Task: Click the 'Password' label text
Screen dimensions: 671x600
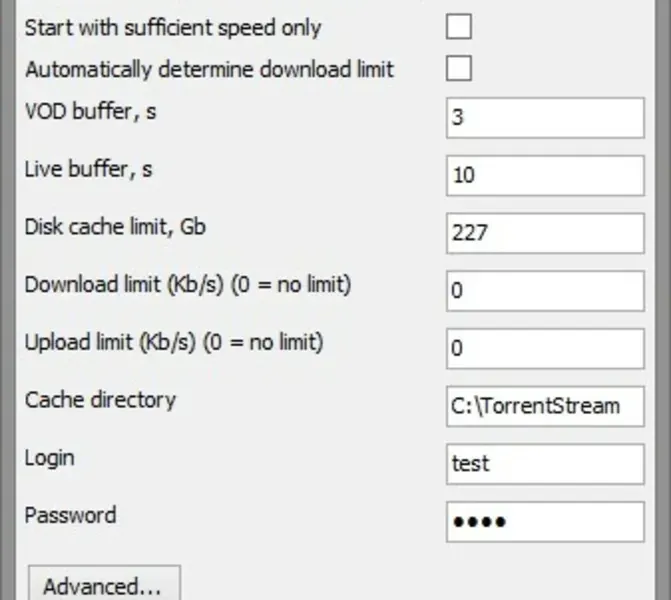Action: click(70, 516)
